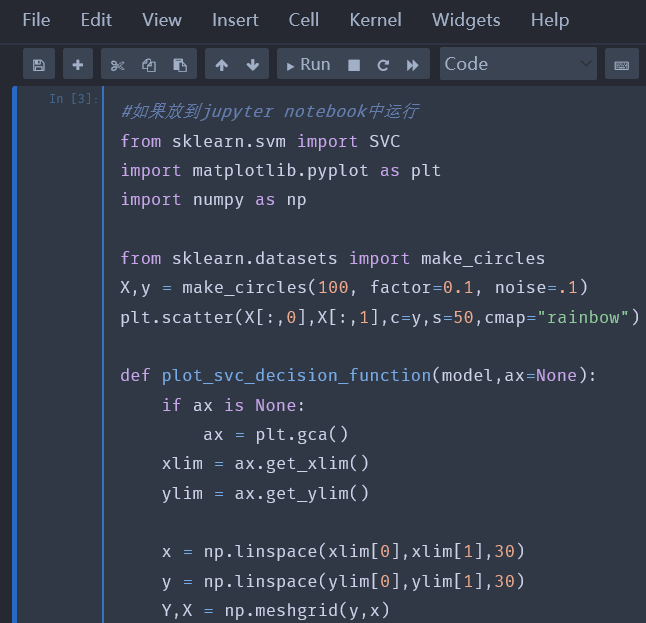Open the File menu
This screenshot has width=646, height=623.
(36, 20)
